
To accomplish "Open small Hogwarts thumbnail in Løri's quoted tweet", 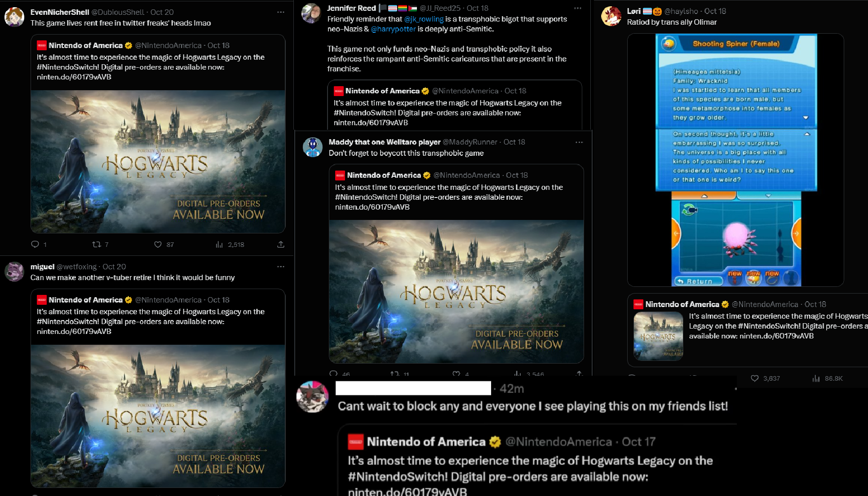I will (x=658, y=336).
